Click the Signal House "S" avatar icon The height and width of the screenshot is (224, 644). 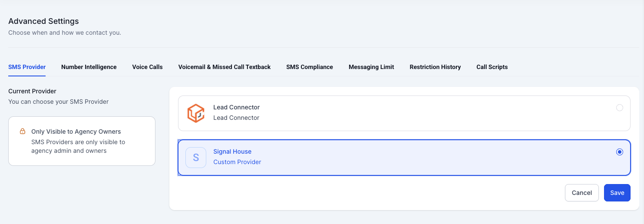coord(196,158)
